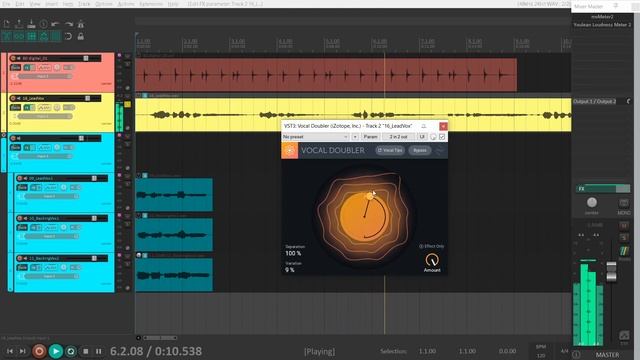Click the Stop transport button
The height and width of the screenshot is (360, 640).
[85, 351]
